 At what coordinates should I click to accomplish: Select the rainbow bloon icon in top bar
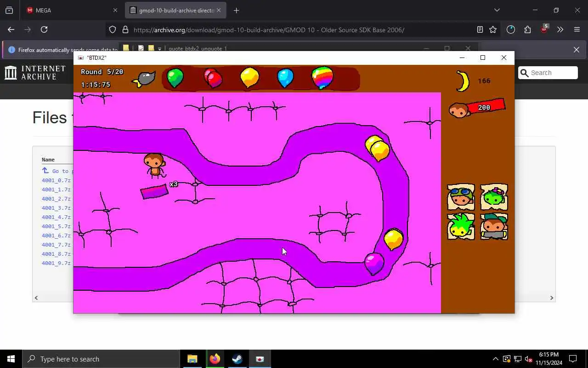click(322, 77)
